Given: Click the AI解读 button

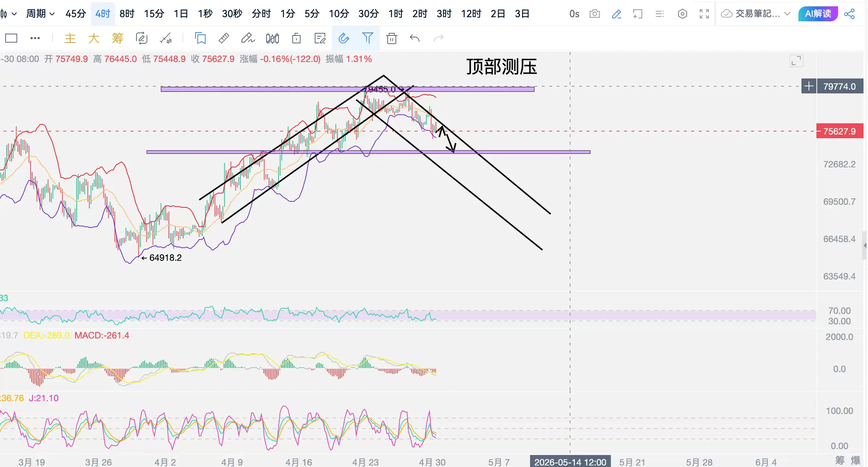Looking at the screenshot, I should pyautogui.click(x=818, y=14).
